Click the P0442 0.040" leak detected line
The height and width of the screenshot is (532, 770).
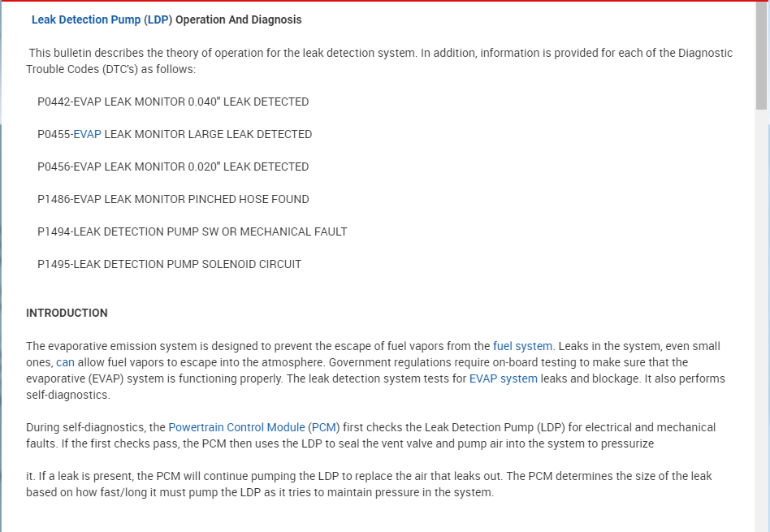(x=173, y=102)
